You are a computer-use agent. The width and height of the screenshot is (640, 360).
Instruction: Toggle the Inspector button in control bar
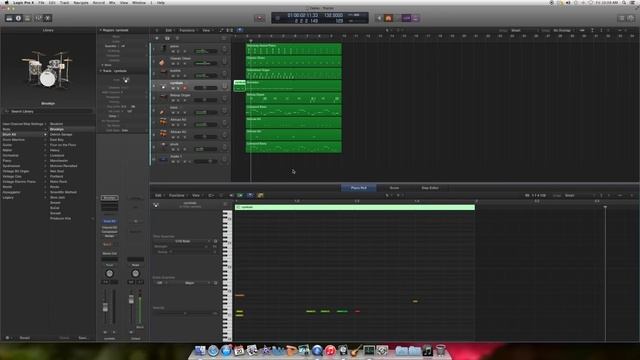click(18, 18)
